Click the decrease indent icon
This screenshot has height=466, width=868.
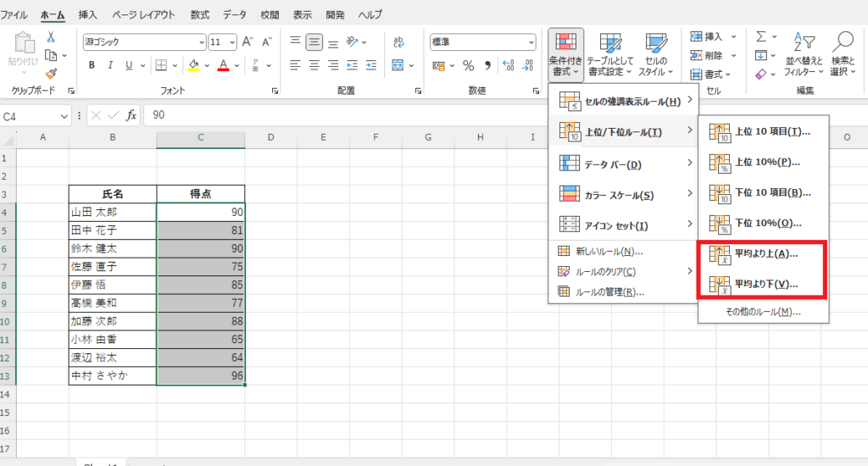[352, 65]
